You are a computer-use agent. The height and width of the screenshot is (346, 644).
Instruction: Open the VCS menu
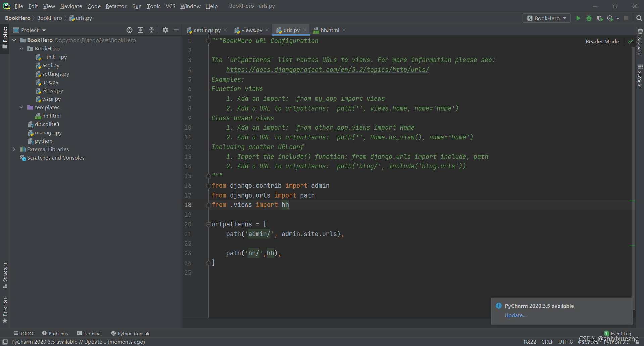pyautogui.click(x=170, y=6)
